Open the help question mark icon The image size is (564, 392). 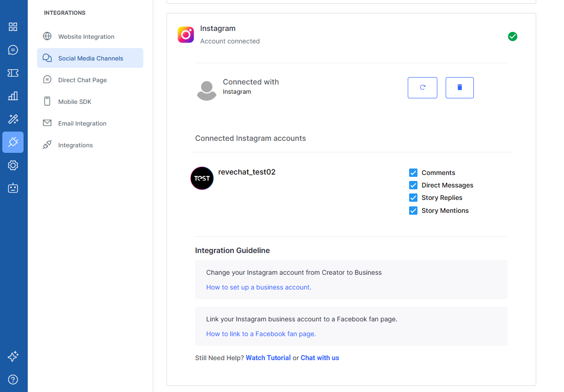pos(13,380)
